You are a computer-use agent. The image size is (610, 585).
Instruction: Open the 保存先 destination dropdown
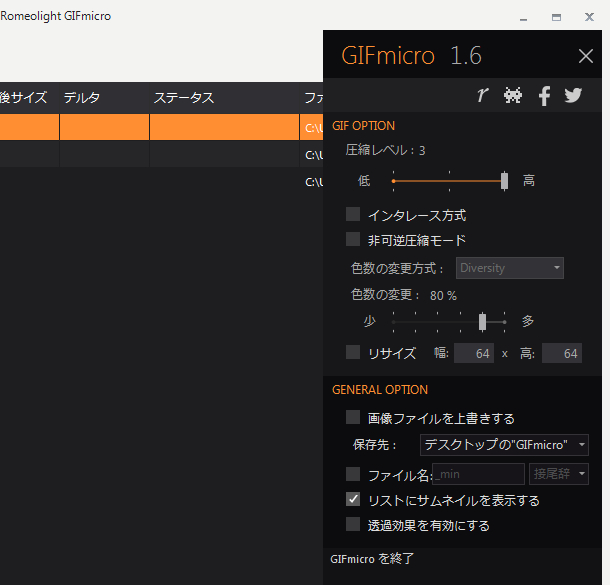tap(504, 445)
